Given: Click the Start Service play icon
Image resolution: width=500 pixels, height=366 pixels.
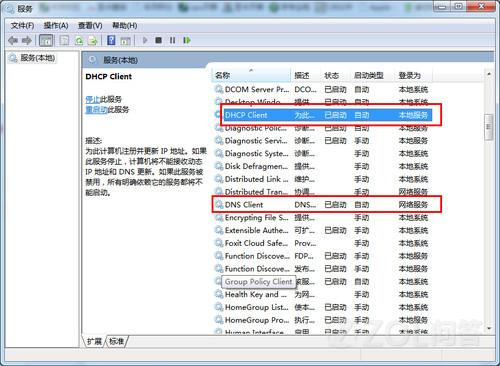Looking at the screenshot, I should (x=145, y=40).
